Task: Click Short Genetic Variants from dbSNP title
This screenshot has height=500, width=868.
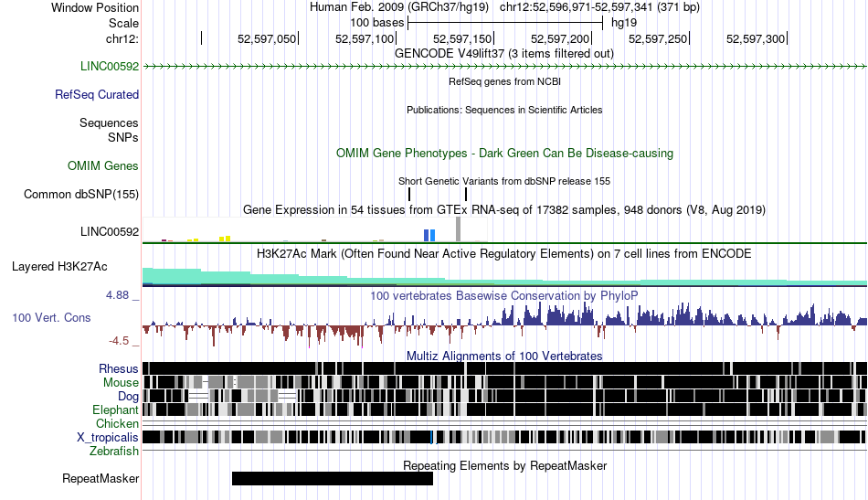Action: [504, 181]
